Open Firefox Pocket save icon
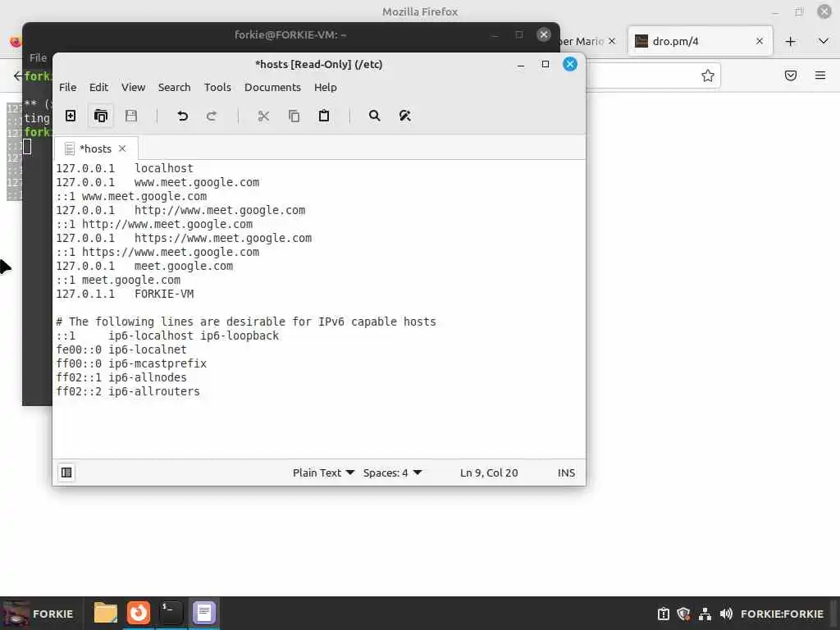840x630 pixels. [790, 75]
